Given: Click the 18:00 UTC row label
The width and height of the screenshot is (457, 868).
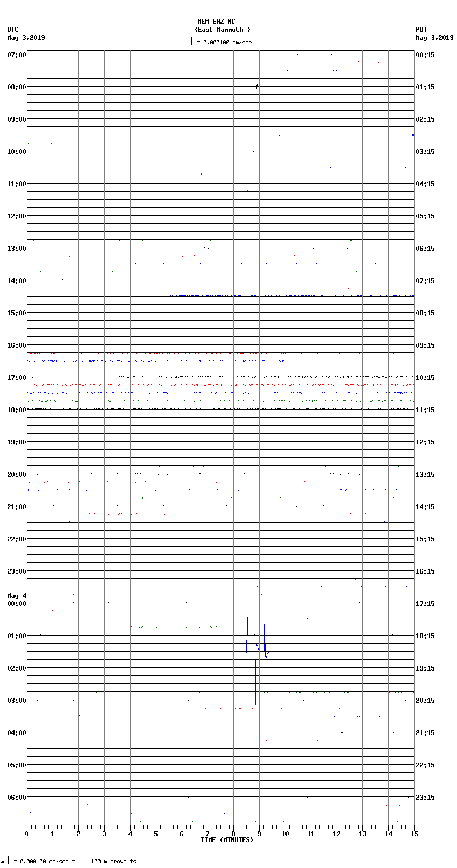Looking at the screenshot, I should coord(17,410).
